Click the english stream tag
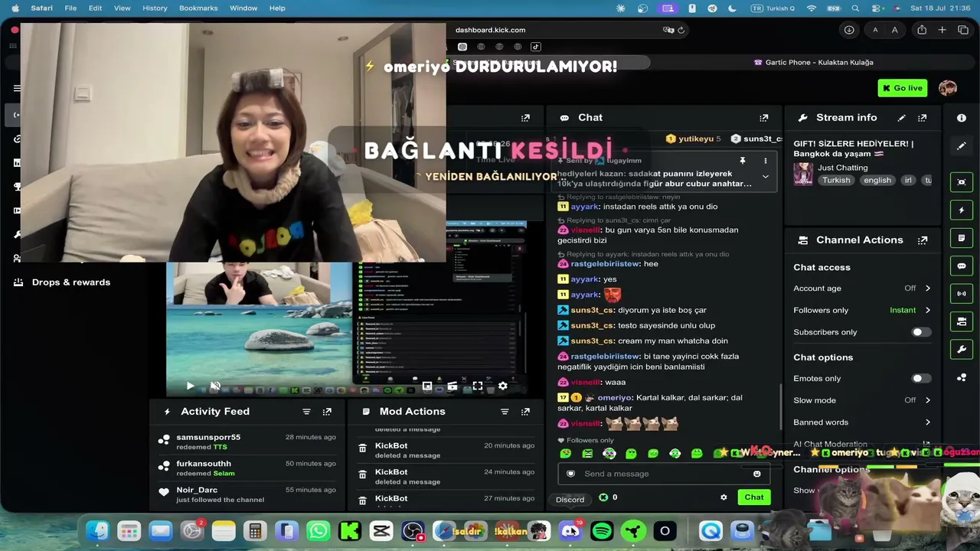The image size is (980, 551). click(x=877, y=181)
